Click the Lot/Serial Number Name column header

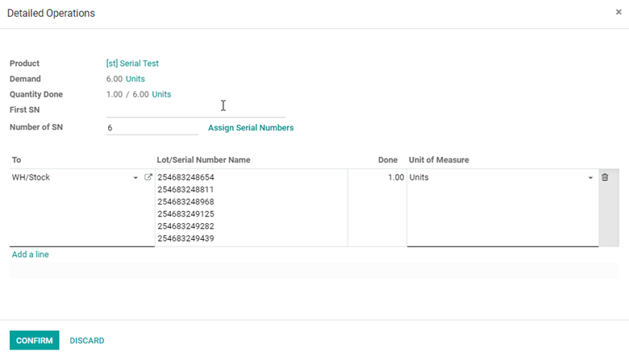[x=203, y=159]
